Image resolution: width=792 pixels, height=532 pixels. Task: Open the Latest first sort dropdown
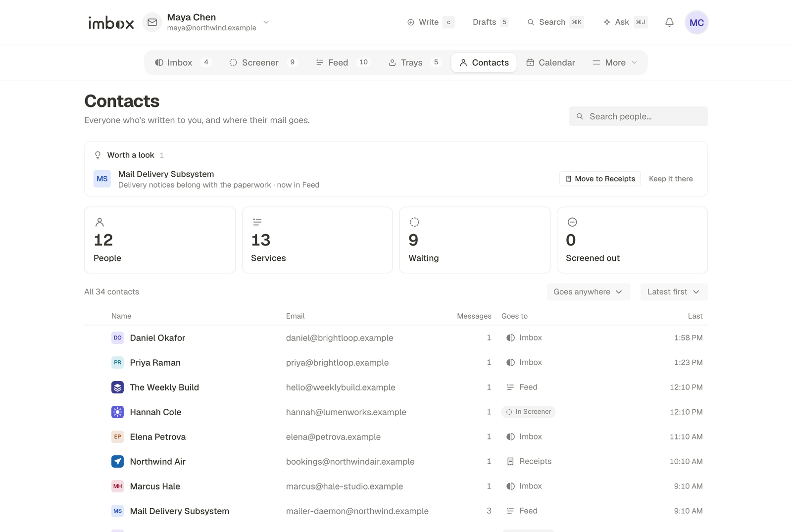point(674,292)
